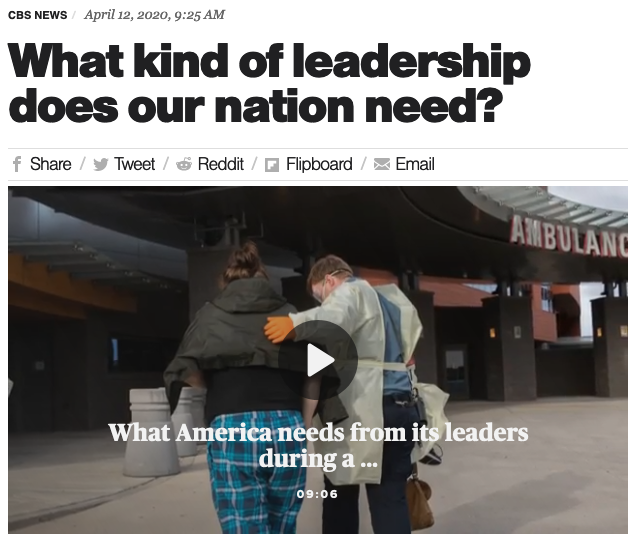Viewport: 640px width, 543px height.
Task: Click the Twitter bird icon
Action: 100,165
